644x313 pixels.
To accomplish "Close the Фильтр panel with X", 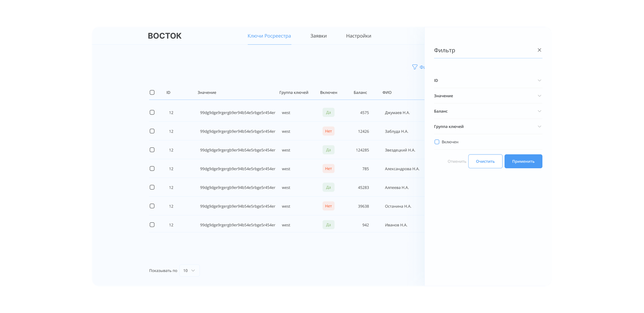I will coord(539,50).
